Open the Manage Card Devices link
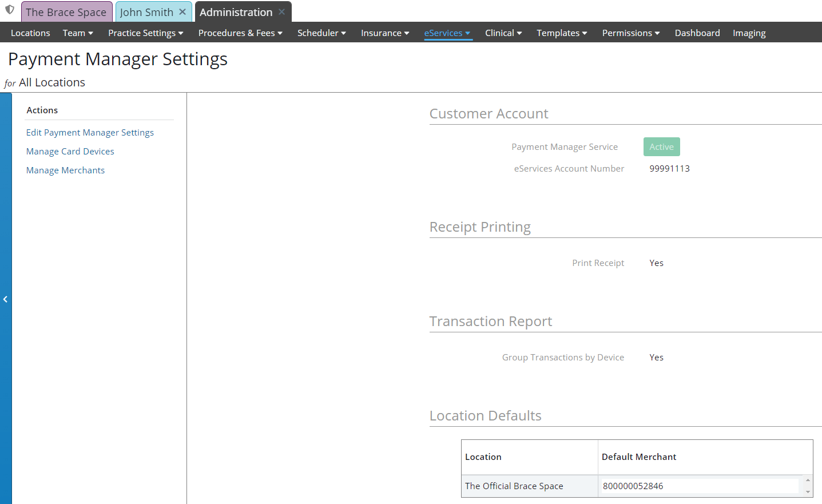Image resolution: width=822 pixels, height=504 pixels. (70, 152)
